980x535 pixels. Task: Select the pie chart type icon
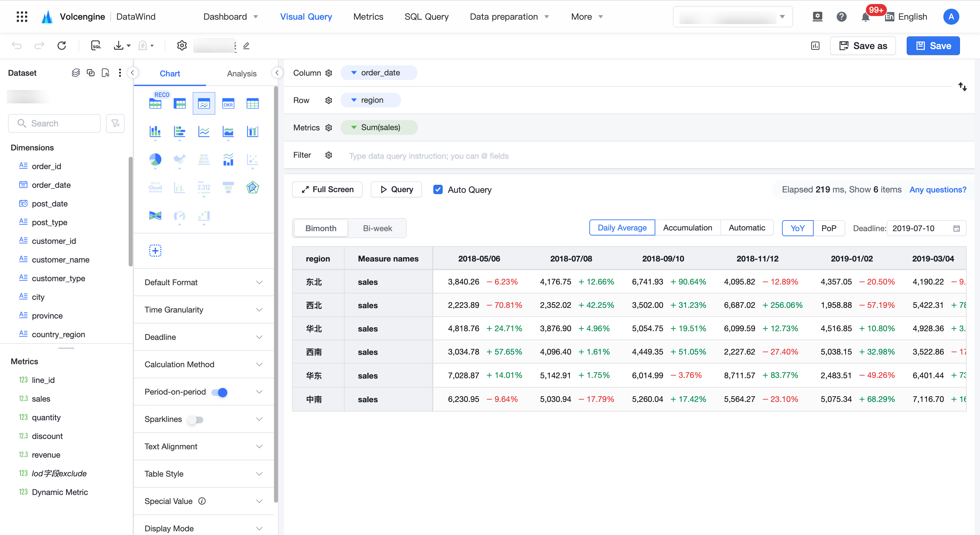tap(155, 159)
